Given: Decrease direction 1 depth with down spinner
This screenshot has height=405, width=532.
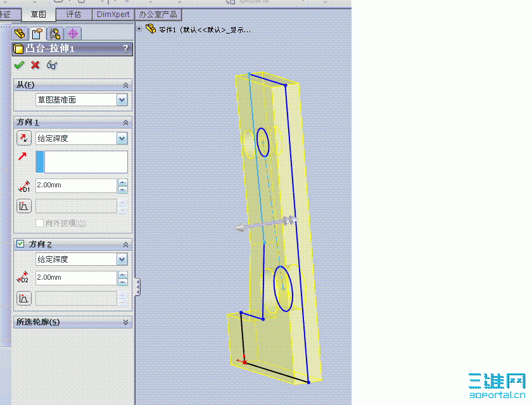Looking at the screenshot, I should tap(122, 190).
